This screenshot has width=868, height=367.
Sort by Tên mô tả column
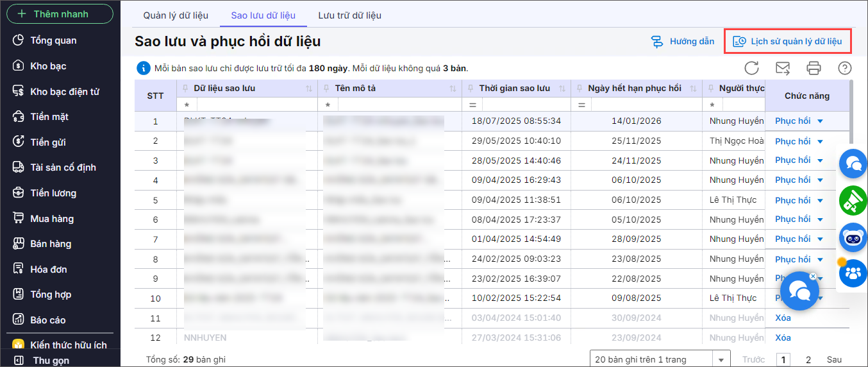point(453,89)
